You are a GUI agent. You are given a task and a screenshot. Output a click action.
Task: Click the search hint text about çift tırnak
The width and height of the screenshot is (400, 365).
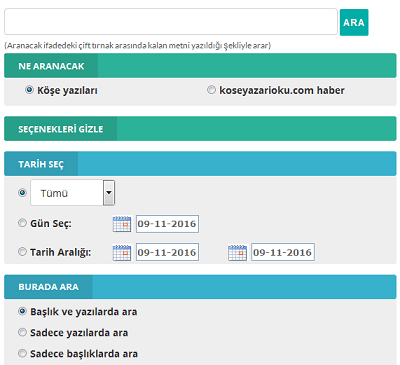pos(137,45)
